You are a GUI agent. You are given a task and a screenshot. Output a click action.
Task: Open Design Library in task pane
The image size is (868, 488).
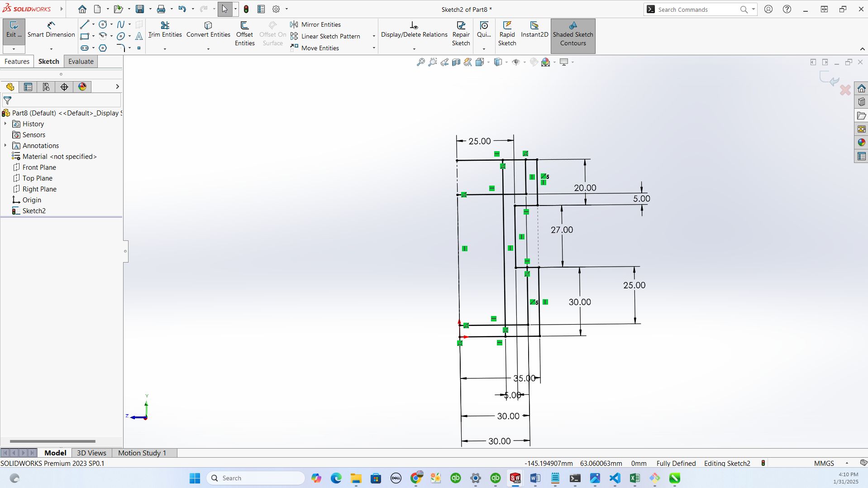point(861,102)
